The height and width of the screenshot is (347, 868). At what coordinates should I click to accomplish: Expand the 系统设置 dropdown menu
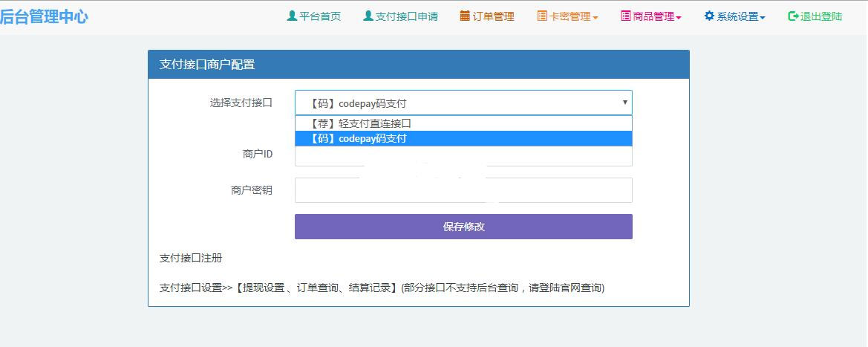point(734,16)
